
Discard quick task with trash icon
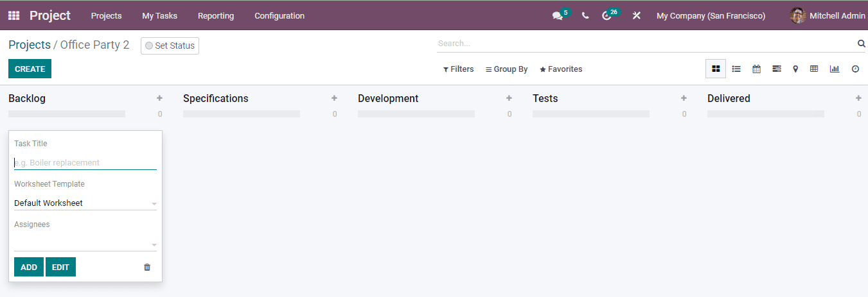147,267
